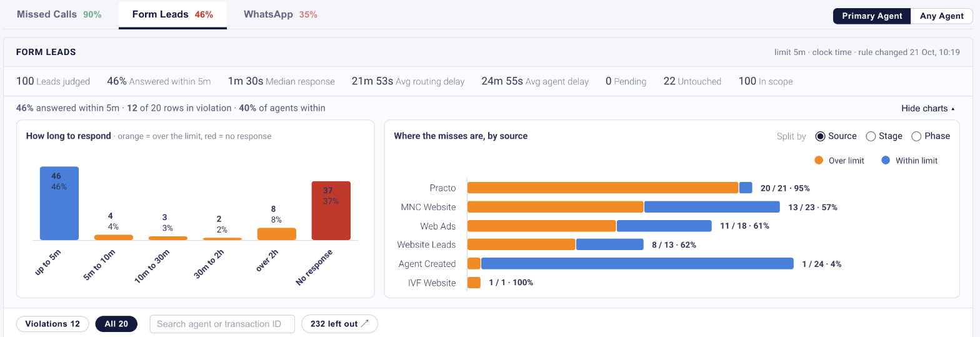The width and height of the screenshot is (980, 337).
Task: Click the 100 Leads judged stat
Action: pyautogui.click(x=53, y=81)
